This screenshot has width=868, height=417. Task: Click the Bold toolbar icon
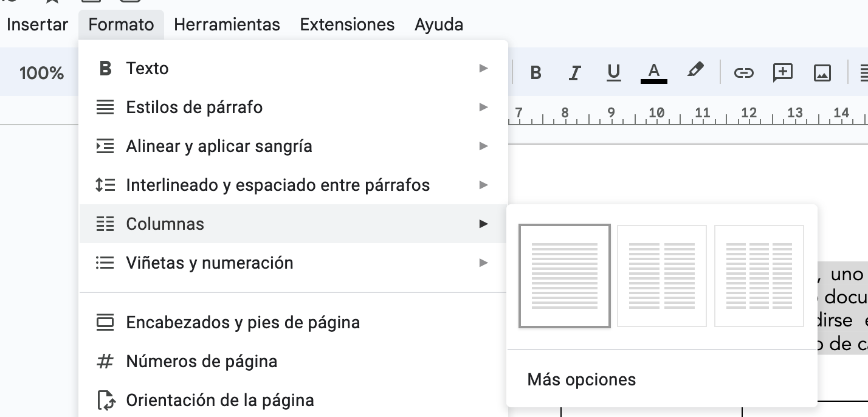click(536, 73)
